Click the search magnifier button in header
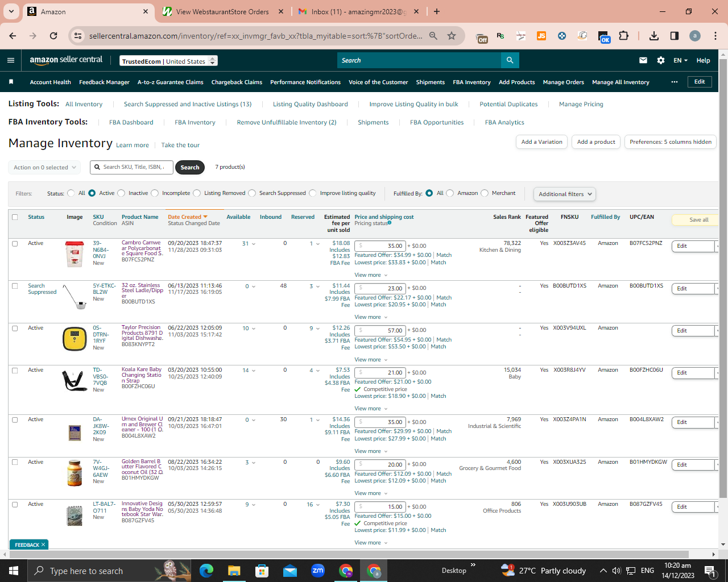The height and width of the screenshot is (582, 728). 510,60
